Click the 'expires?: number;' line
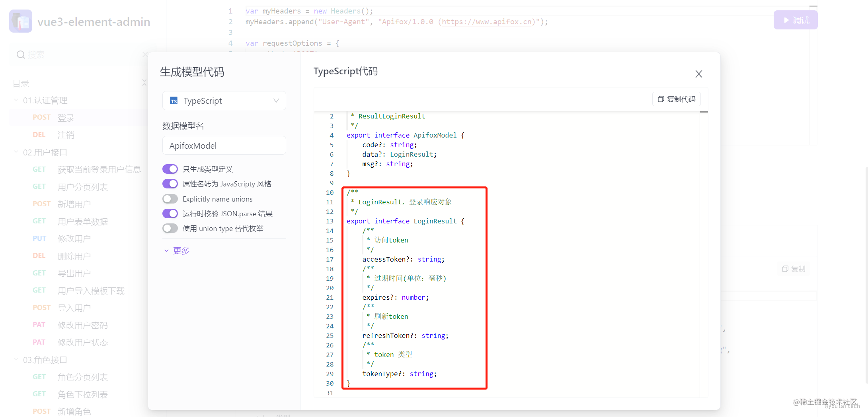Viewport: 868px width, 417px height. pyautogui.click(x=396, y=297)
